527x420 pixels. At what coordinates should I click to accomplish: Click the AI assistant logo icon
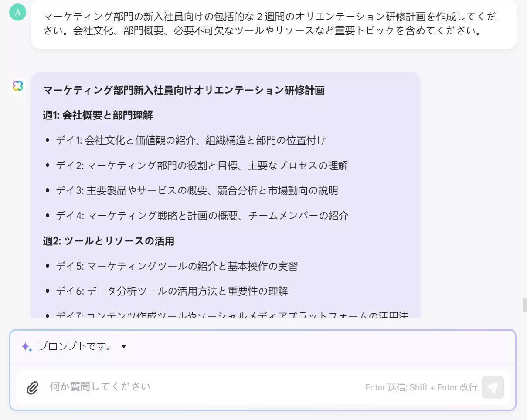pos(17,86)
